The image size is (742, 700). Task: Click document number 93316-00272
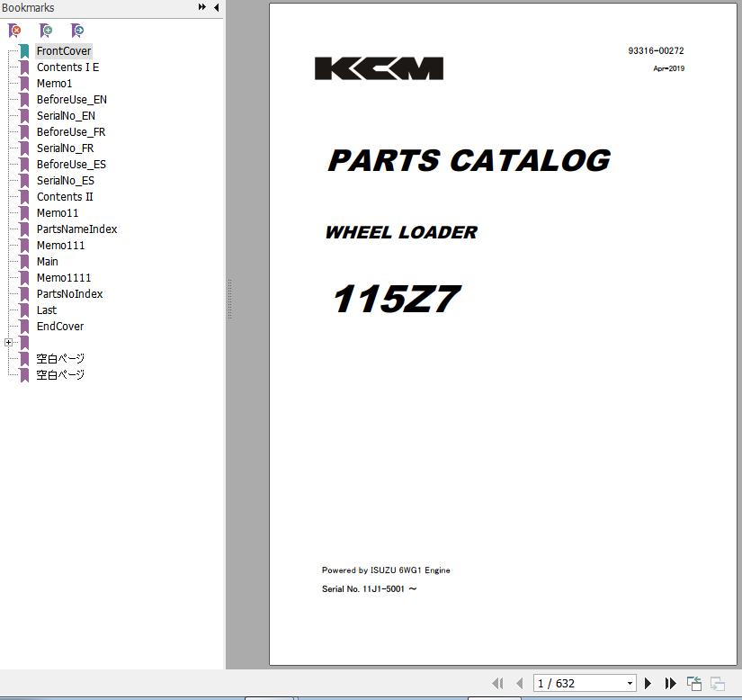point(656,50)
